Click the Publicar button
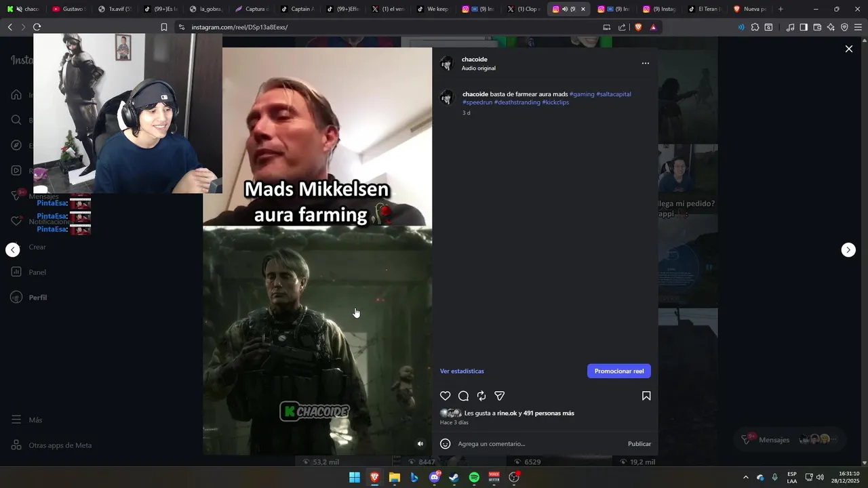This screenshot has width=868, height=488. [x=639, y=444]
